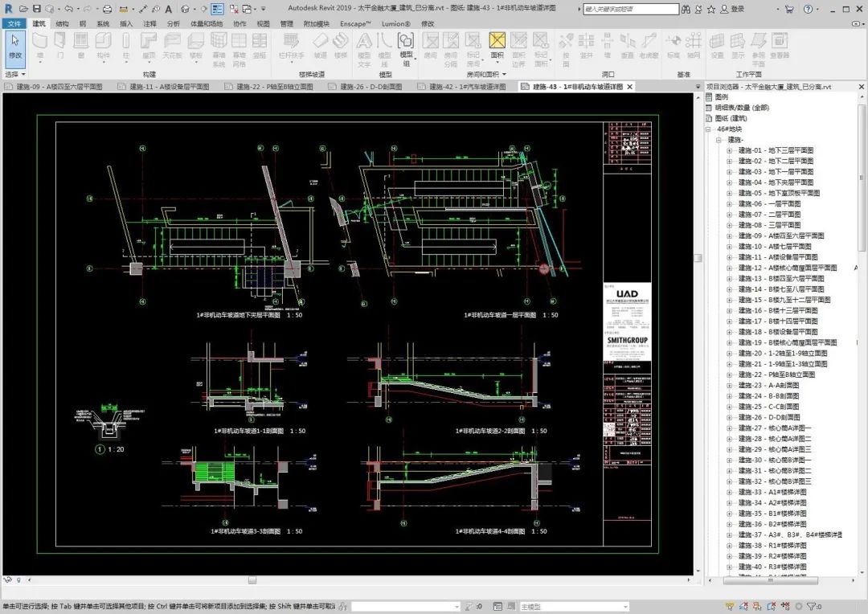868x614 pixels.
Task: Click the filter icon in the status bar
Action: point(810,607)
